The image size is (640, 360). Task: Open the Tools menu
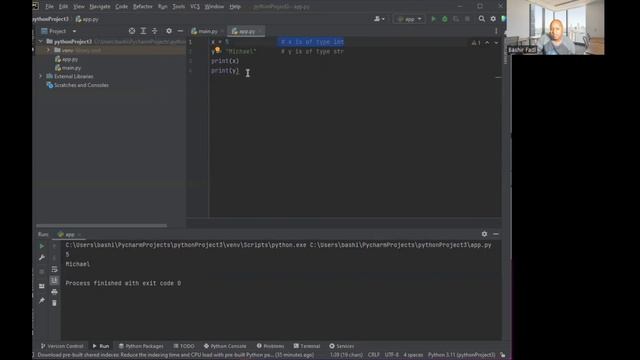[x=178, y=7]
